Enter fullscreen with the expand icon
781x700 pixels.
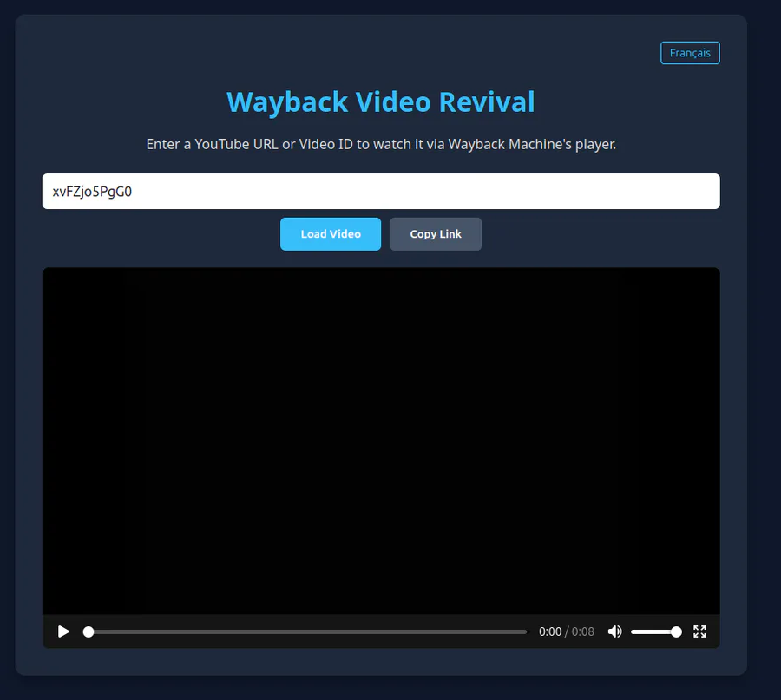click(699, 631)
